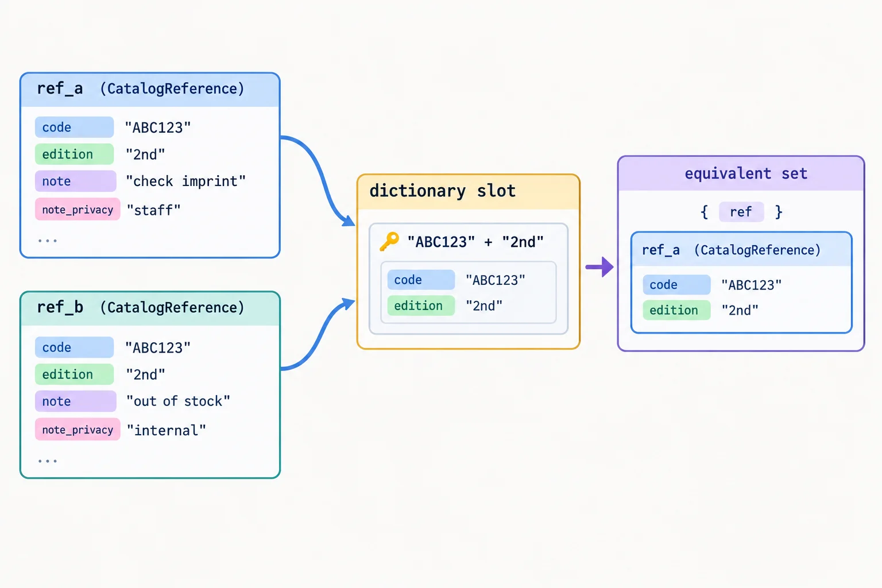Screen dimensions: 882x588
Task: Select "2nd" value under the key in dictionary slot
Action: click(x=484, y=306)
